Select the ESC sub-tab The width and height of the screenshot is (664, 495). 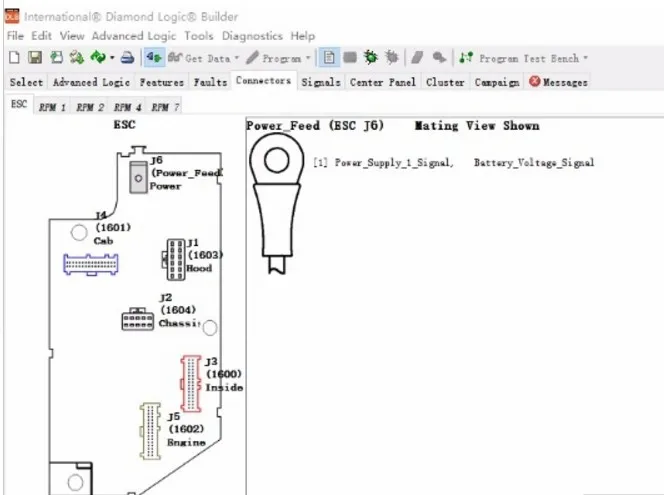tap(19, 105)
